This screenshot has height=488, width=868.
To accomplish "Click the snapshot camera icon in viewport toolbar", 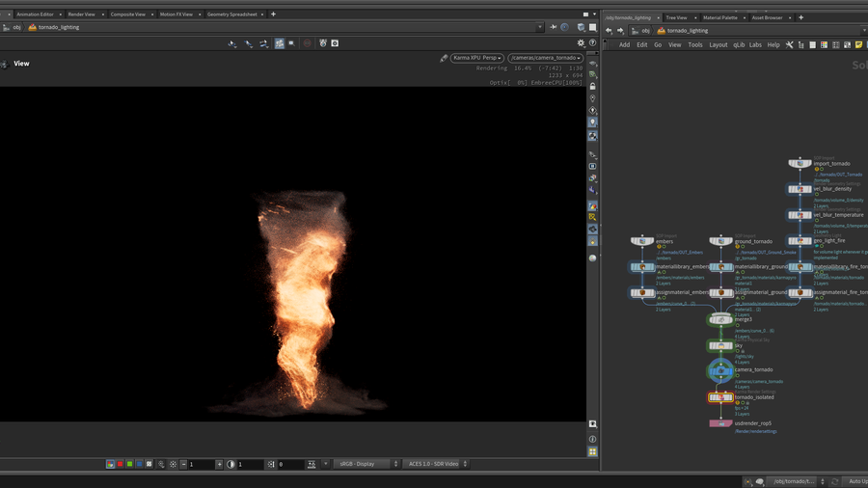I will coord(335,43).
